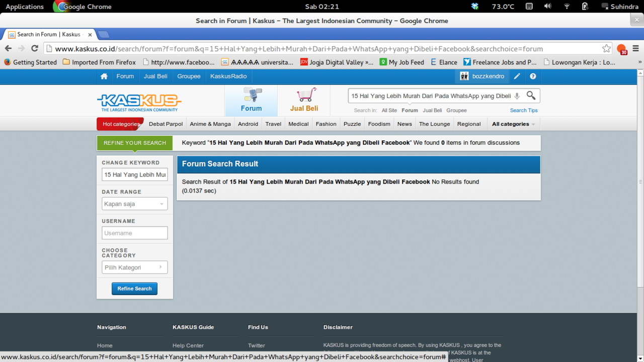The width and height of the screenshot is (644, 362).
Task: Show the bookmarks overflow chevron
Action: tap(640, 62)
